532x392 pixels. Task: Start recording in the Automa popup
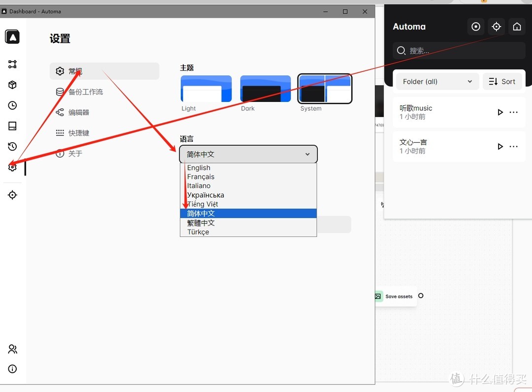pyautogui.click(x=476, y=27)
